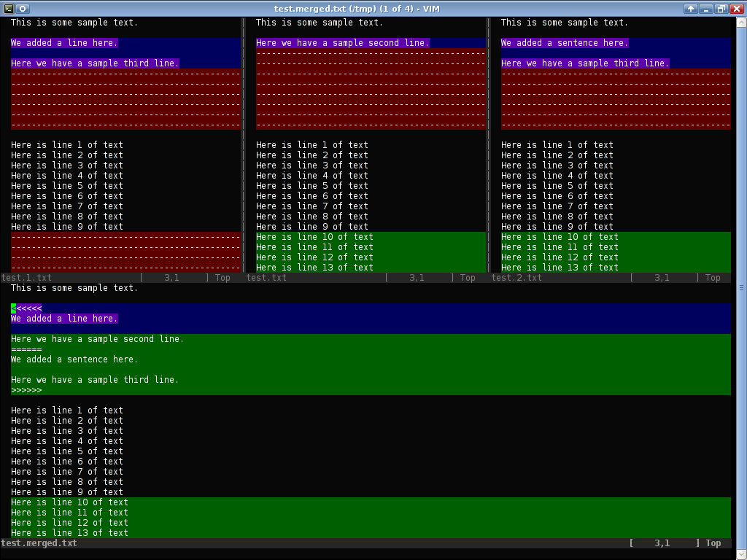Click the >>>>>> conflict marker in merged pane
The height and width of the screenshot is (560, 747).
(x=26, y=391)
